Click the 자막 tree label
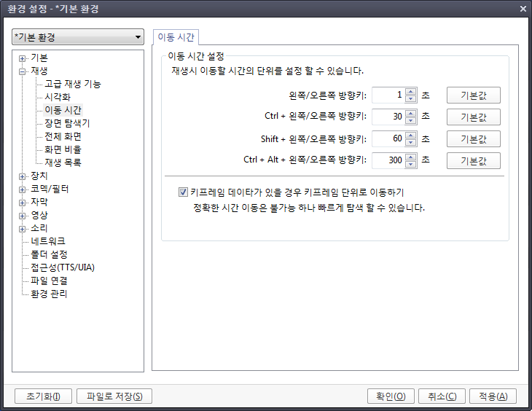Viewport: 532px width, 411px height. coord(39,202)
